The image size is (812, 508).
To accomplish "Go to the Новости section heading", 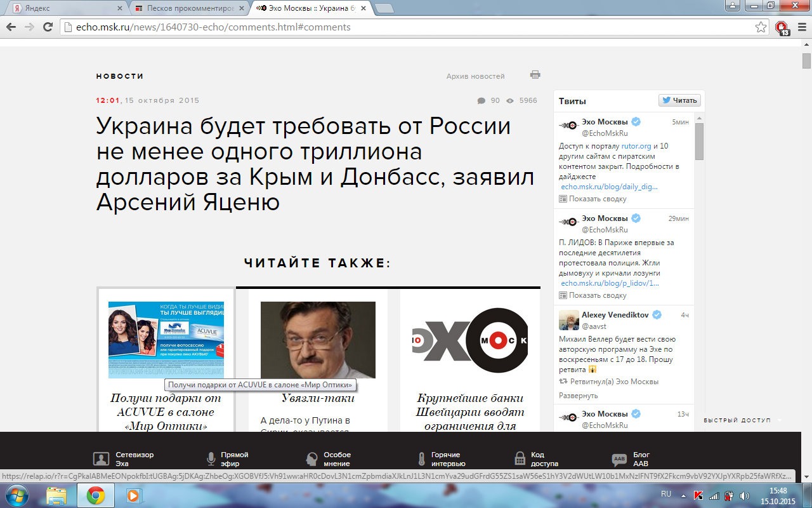I will (120, 76).
